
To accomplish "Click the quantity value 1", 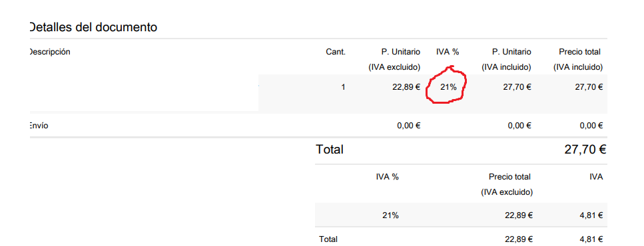I will coord(344,87).
